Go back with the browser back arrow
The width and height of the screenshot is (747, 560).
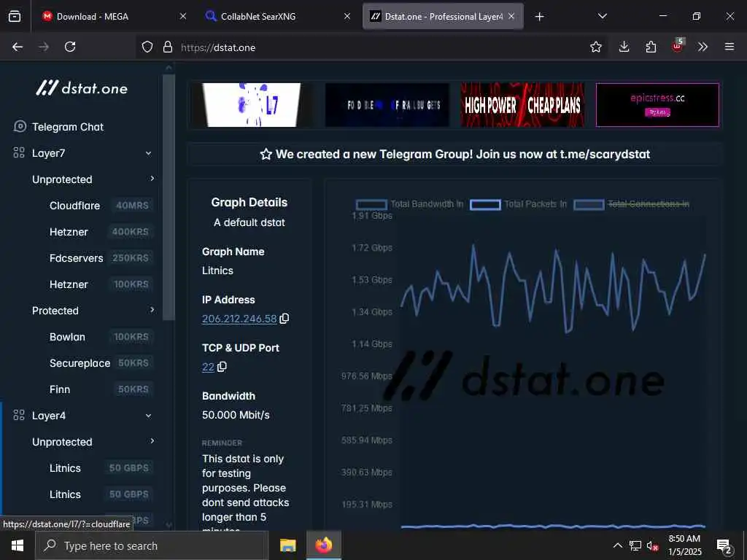[18, 47]
